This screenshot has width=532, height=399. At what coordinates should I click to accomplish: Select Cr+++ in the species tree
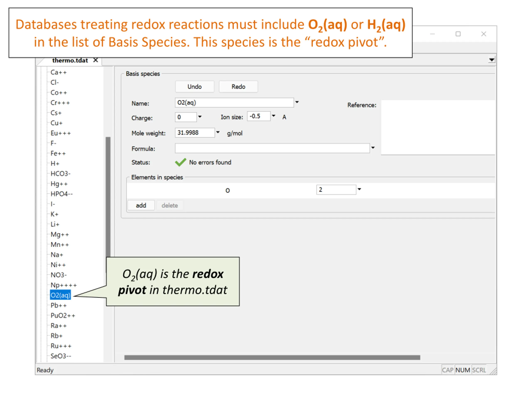(x=60, y=103)
